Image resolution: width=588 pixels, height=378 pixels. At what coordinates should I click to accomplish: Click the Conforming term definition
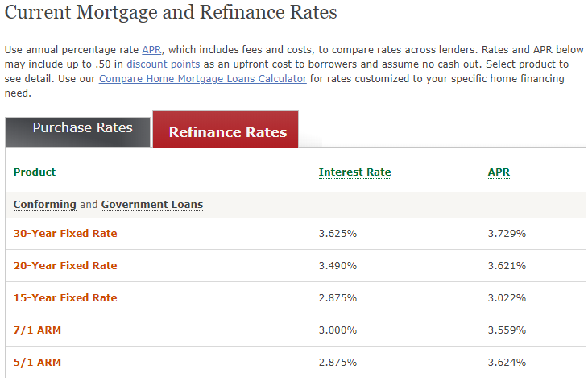tap(44, 205)
